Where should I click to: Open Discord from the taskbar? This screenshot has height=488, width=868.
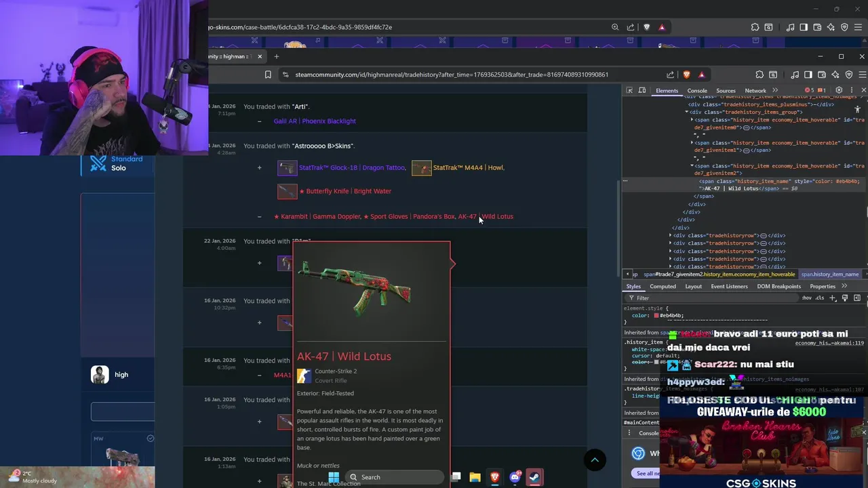coord(515,477)
